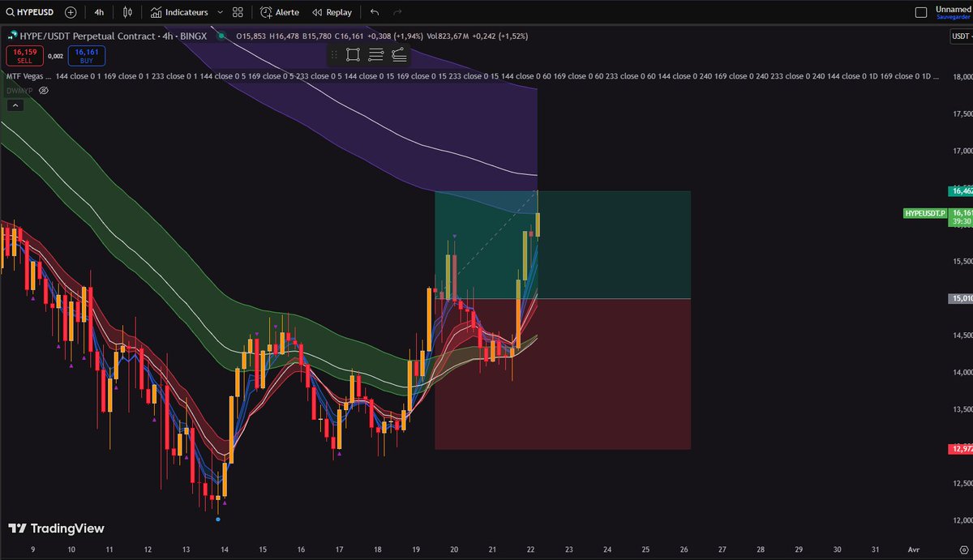Click the green market status dot
This screenshot has height=560, width=973.
click(223, 36)
